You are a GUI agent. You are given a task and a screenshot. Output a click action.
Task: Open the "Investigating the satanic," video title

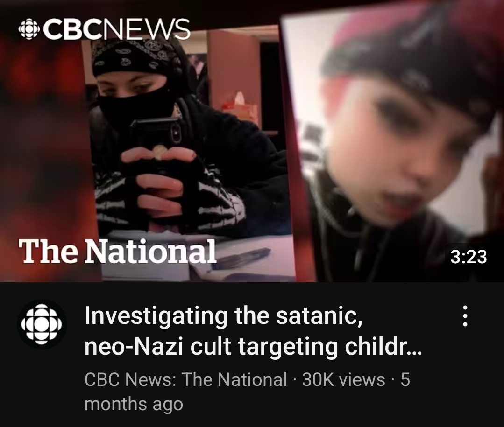pyautogui.click(x=224, y=316)
